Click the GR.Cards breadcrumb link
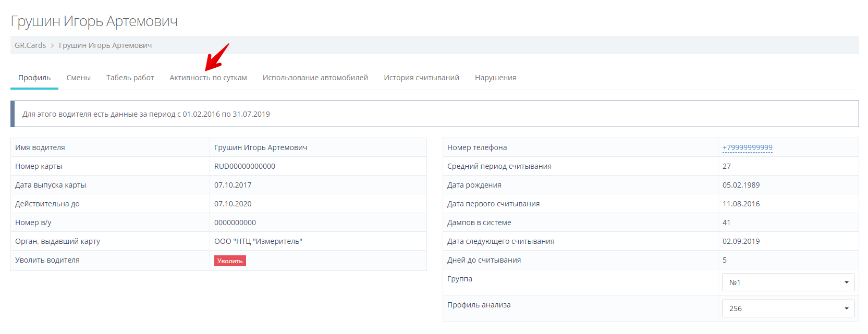This screenshot has width=868, height=334. (x=30, y=45)
